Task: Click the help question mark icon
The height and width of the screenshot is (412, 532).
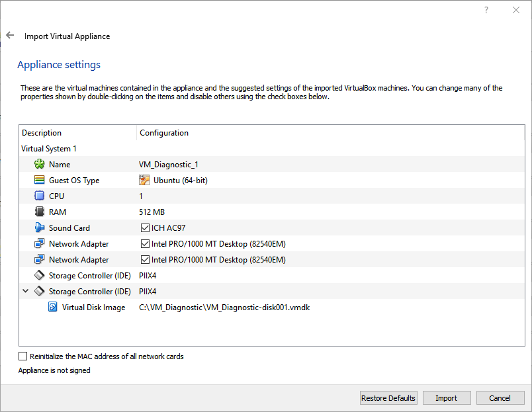Action: (486, 10)
